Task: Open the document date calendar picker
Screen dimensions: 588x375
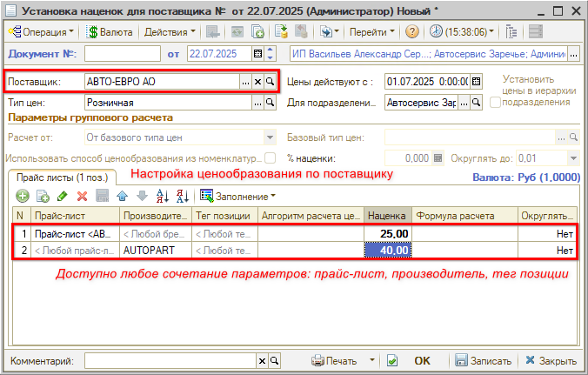Action: 257,54
